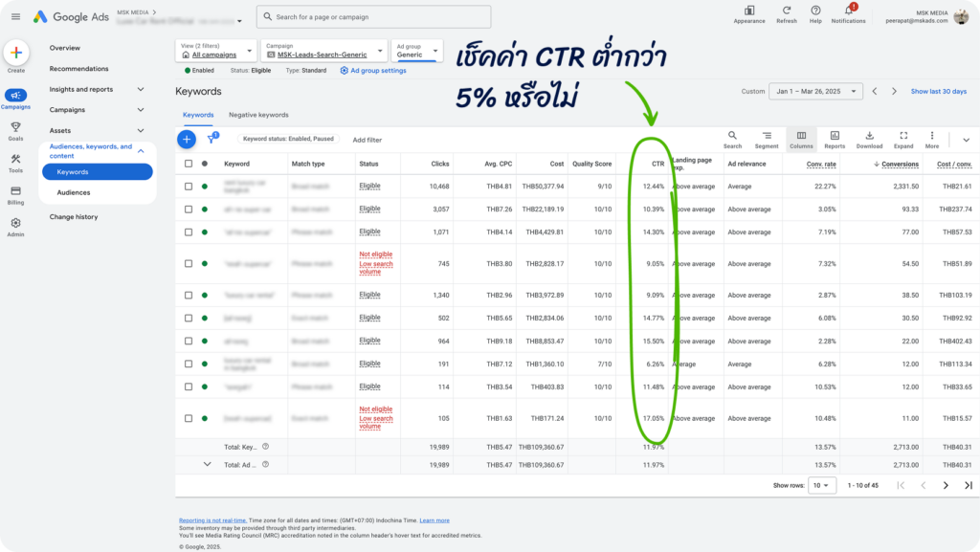Open the View All campaigns dropdown
This screenshot has height=552, width=980.
216,51
